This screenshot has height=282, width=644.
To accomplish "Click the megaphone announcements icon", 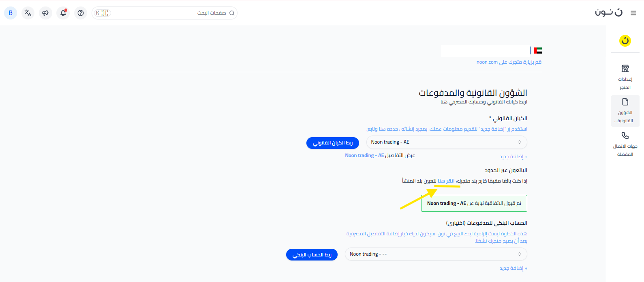I will tap(45, 13).
